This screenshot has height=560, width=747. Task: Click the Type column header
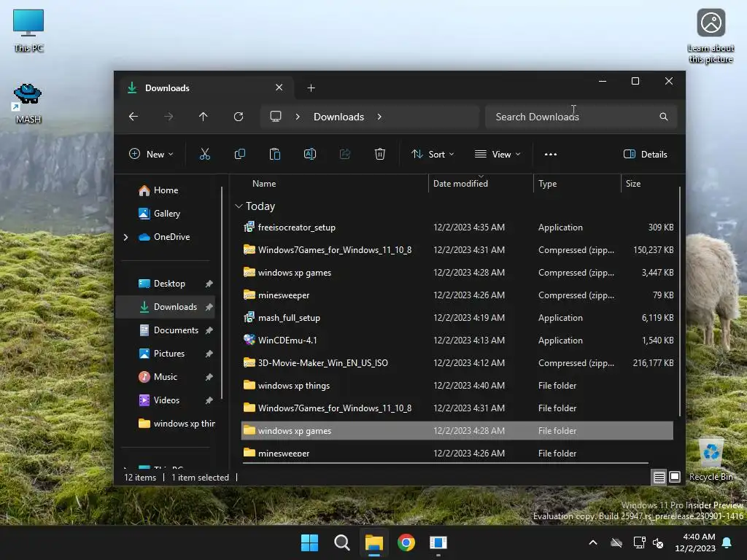(x=547, y=183)
